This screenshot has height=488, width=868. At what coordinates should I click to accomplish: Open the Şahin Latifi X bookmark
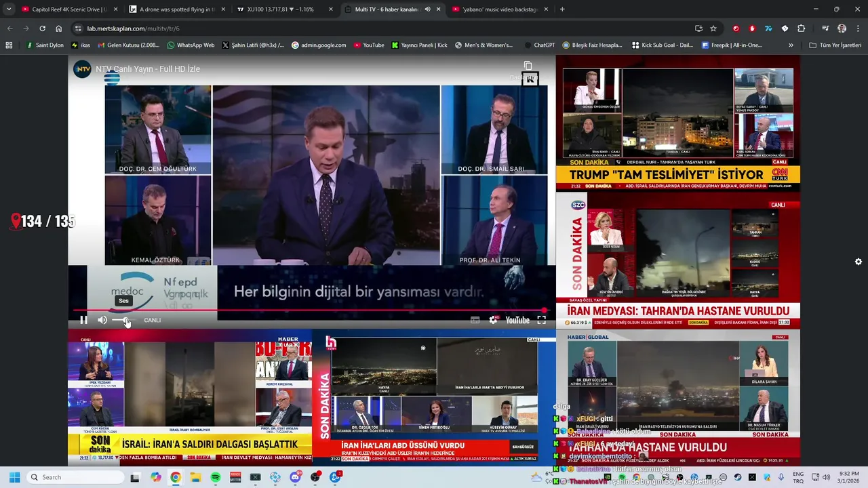tap(253, 45)
